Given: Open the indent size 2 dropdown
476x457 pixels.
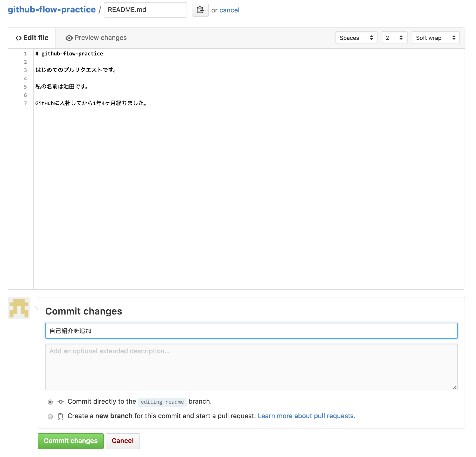Looking at the screenshot, I should [x=394, y=38].
